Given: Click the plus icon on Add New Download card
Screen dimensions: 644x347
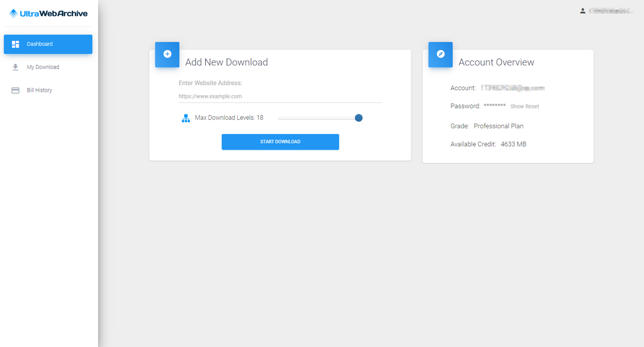Looking at the screenshot, I should pos(167,54).
